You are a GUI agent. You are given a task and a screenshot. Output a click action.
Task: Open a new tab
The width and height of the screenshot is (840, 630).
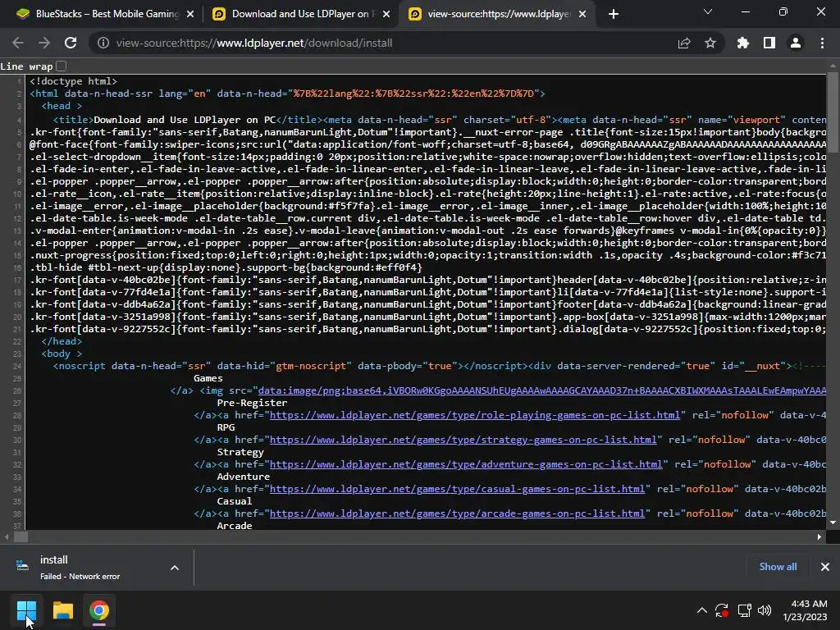click(x=614, y=14)
